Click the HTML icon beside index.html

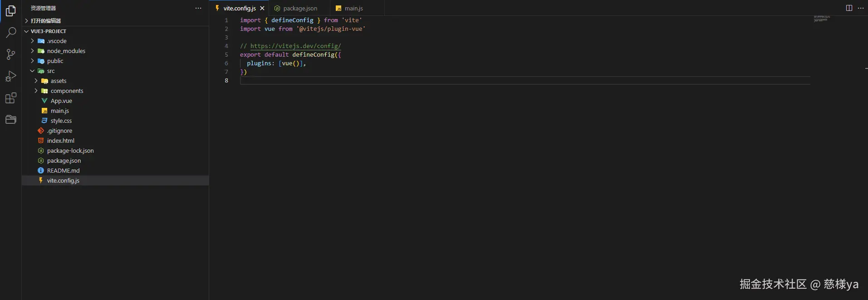[x=41, y=140]
